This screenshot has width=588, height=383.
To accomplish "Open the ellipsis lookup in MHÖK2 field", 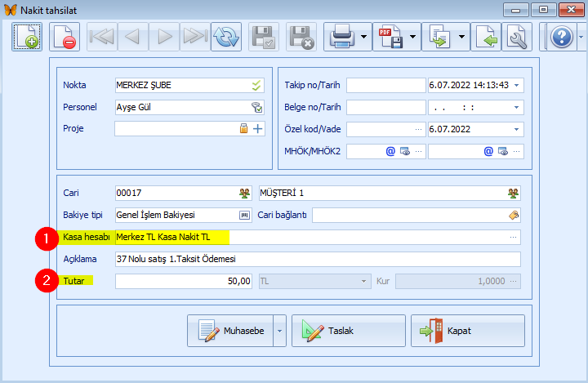I will (516, 152).
